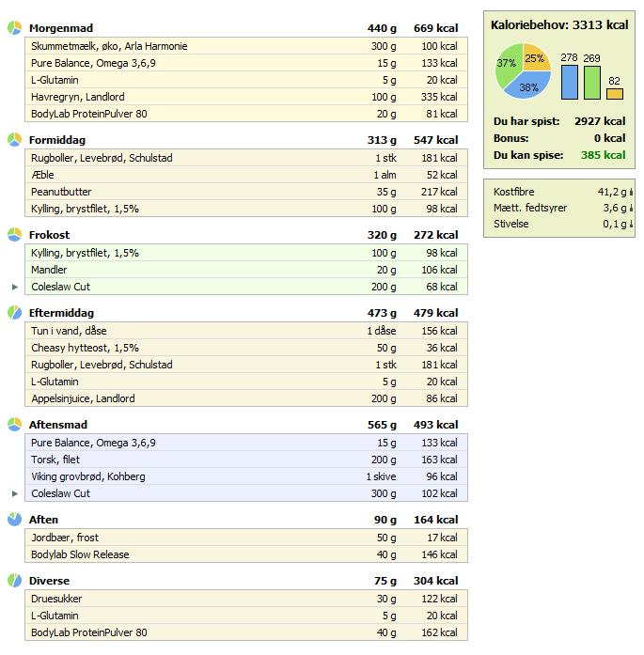Open the Diverse meal heading
This screenshot has height=655, width=644.
click(x=49, y=581)
